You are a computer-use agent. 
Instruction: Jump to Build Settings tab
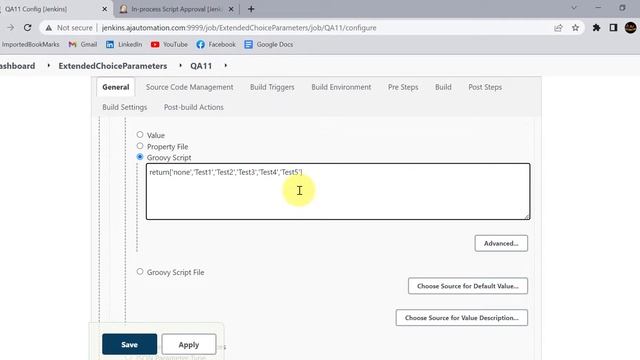pos(124,107)
